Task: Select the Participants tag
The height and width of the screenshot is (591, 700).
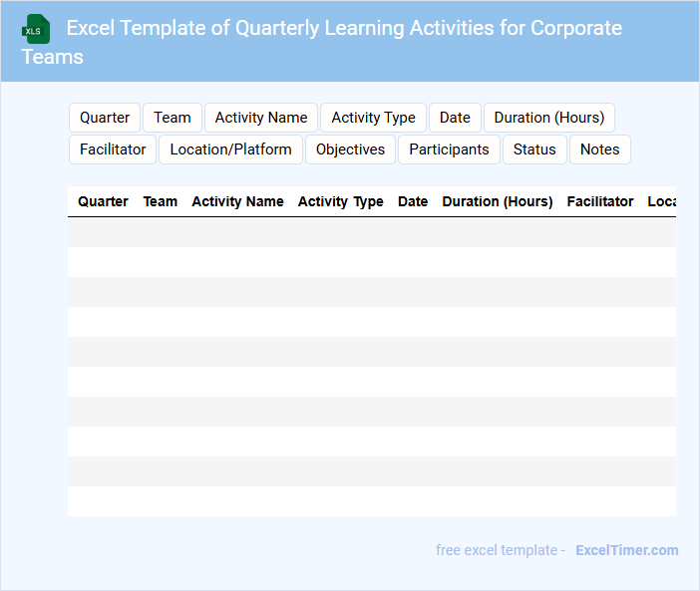Action: (x=449, y=149)
